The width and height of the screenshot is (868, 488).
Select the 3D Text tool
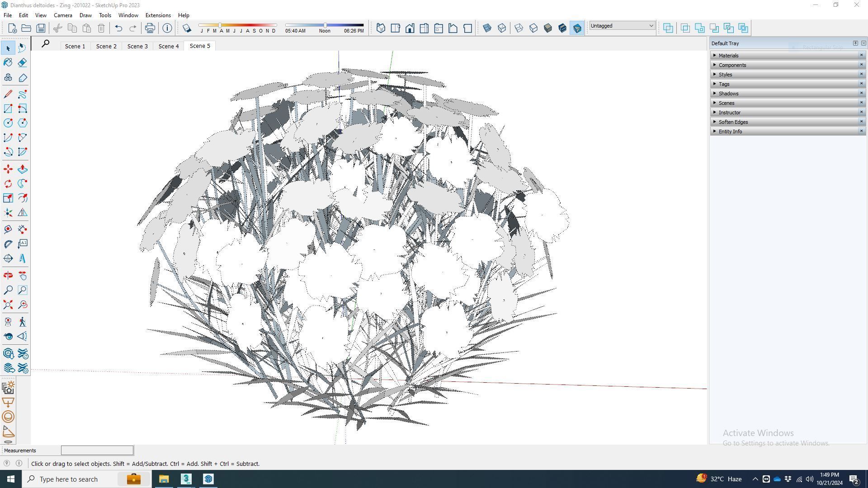click(x=23, y=258)
